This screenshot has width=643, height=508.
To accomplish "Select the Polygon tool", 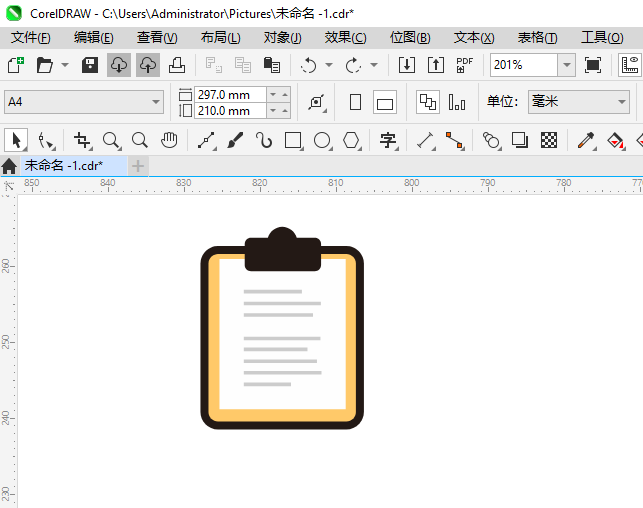I will click(x=351, y=141).
